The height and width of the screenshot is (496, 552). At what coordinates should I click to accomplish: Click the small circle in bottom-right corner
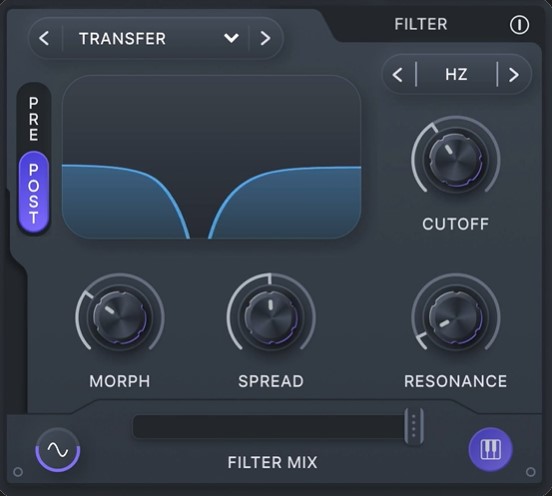click(531, 472)
